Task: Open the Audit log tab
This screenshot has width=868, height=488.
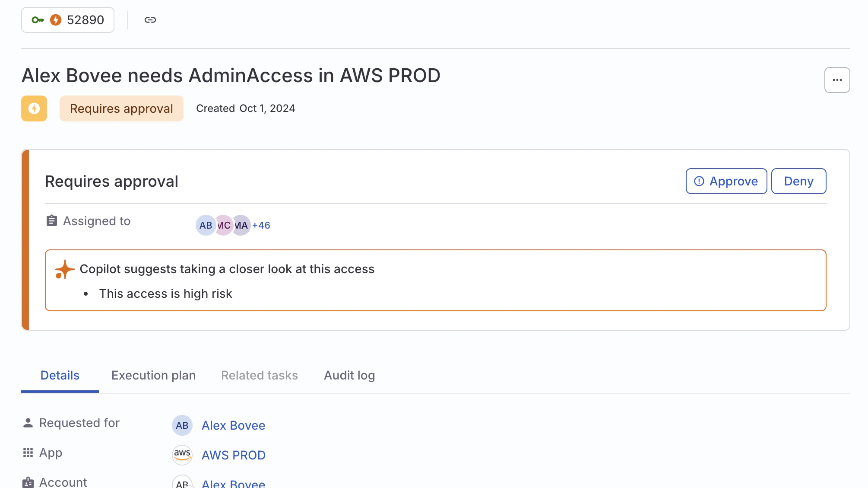Action: tap(349, 375)
